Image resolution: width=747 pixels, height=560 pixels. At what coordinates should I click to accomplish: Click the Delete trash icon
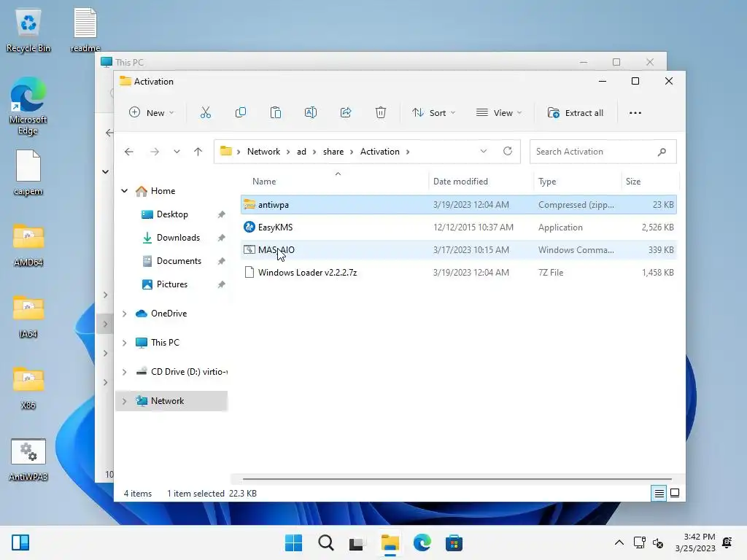[x=381, y=113]
